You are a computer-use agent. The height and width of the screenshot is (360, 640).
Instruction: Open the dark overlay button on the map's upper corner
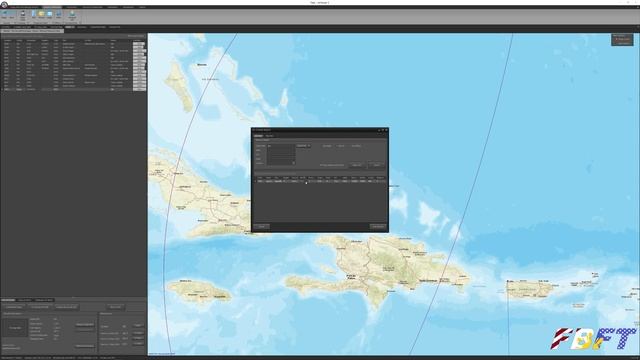click(x=622, y=39)
